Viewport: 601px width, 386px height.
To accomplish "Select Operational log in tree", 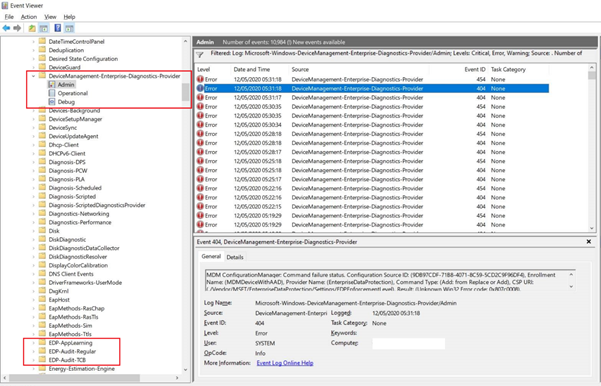I will tap(73, 93).
